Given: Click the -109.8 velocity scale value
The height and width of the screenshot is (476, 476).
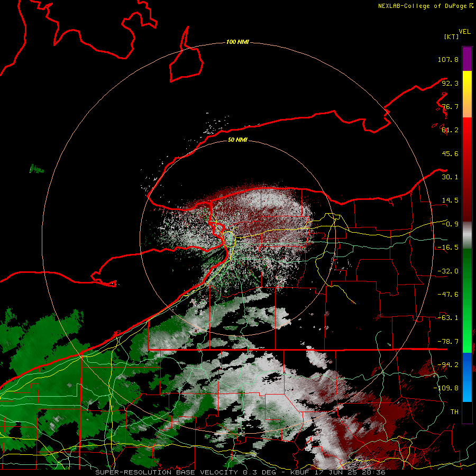Looking at the screenshot, I should point(446,388).
